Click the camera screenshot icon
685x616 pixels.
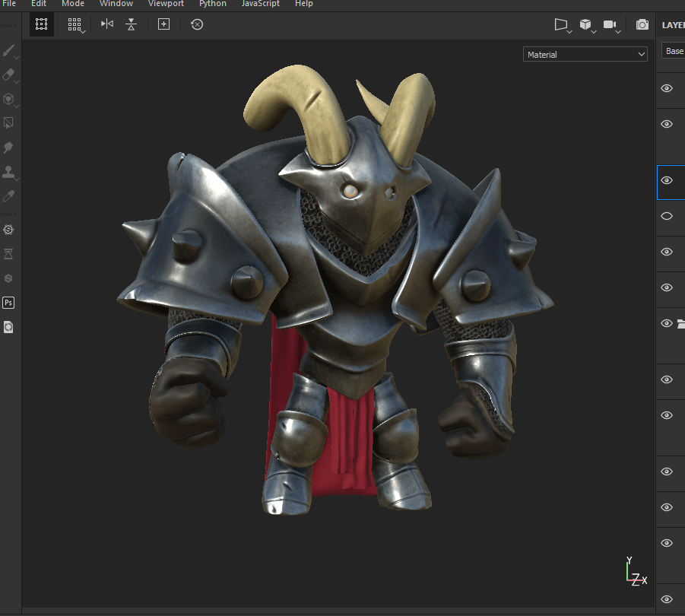click(642, 24)
